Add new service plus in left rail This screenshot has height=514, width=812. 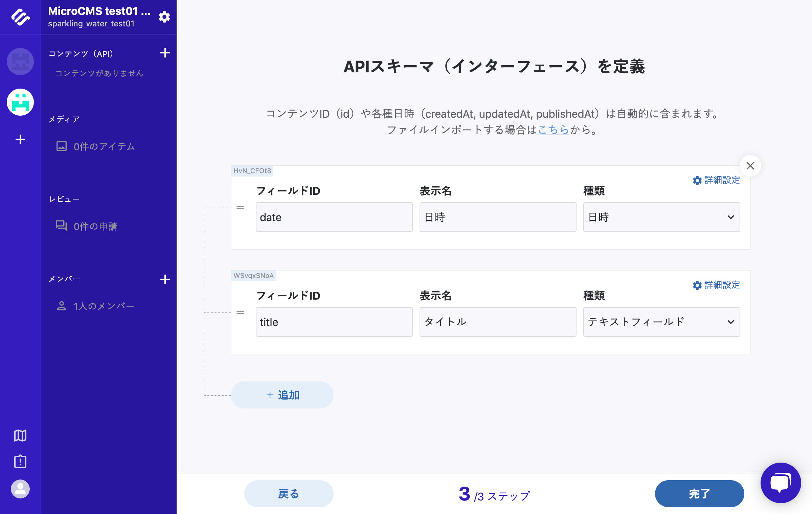tap(20, 139)
